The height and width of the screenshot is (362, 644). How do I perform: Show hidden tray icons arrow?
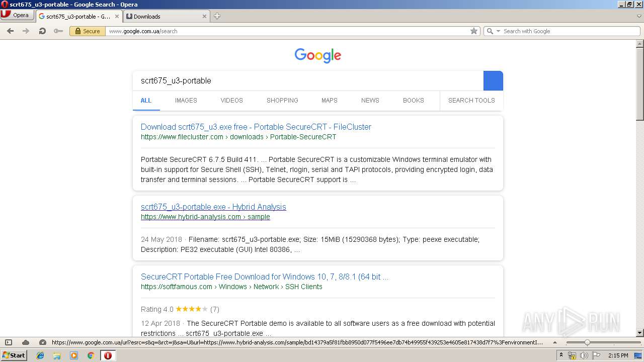(561, 355)
